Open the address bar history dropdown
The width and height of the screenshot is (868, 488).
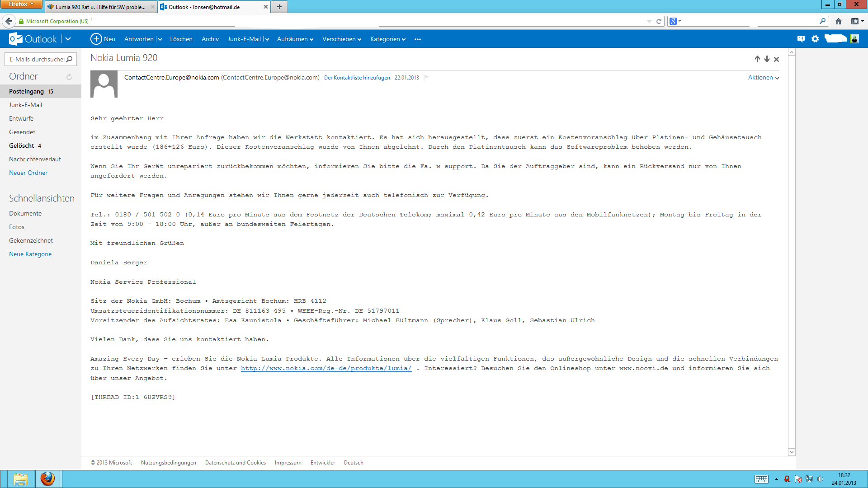tap(649, 21)
